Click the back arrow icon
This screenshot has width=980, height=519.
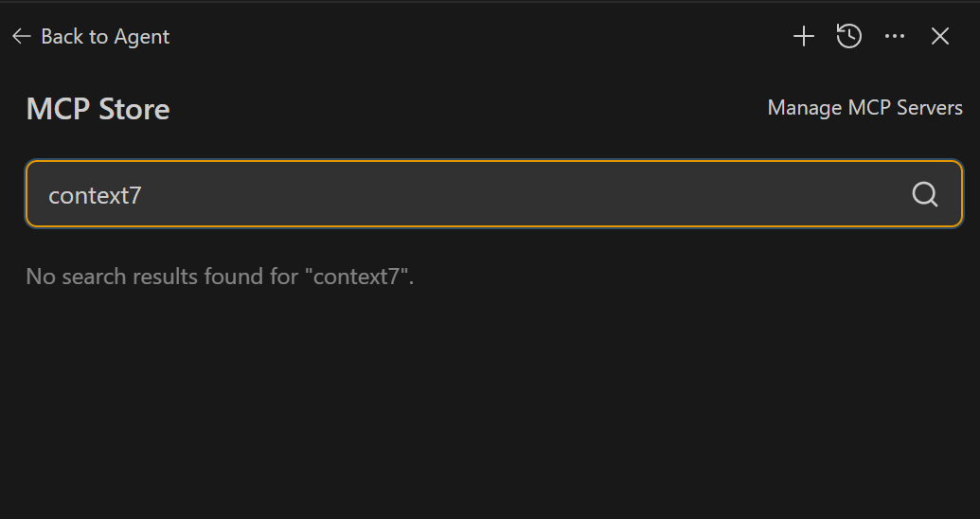click(22, 37)
